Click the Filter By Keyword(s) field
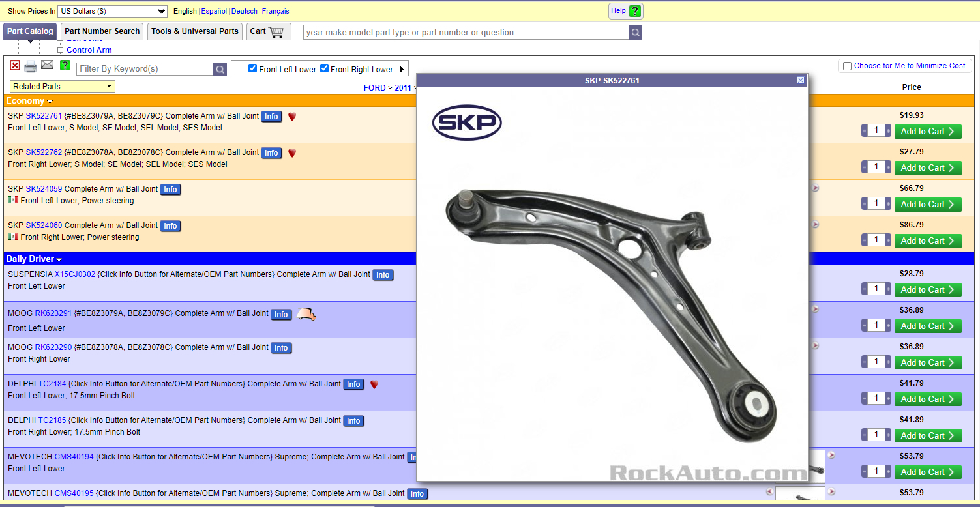The height and width of the screenshot is (507, 980). [x=145, y=69]
